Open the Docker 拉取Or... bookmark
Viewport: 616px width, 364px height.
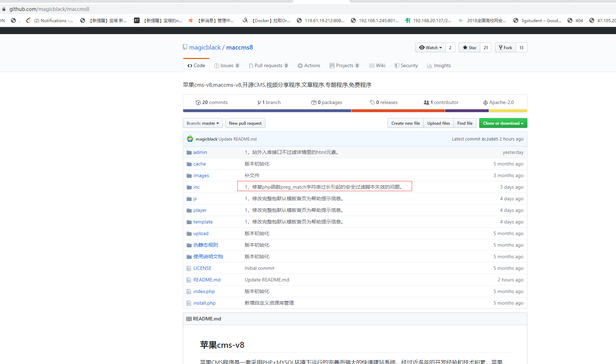tap(267, 20)
